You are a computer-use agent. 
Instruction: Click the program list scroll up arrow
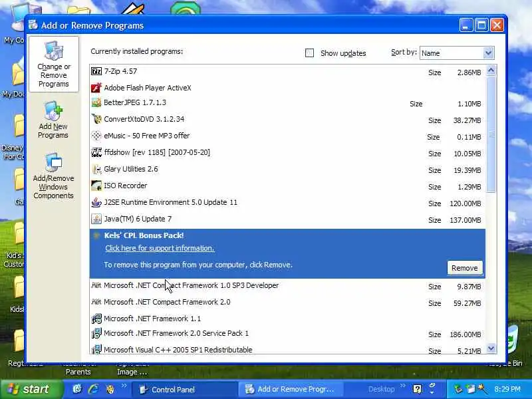point(491,70)
